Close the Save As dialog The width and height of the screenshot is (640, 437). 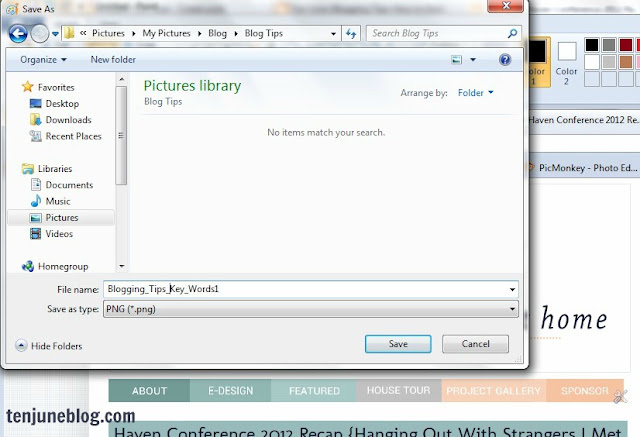(x=506, y=6)
